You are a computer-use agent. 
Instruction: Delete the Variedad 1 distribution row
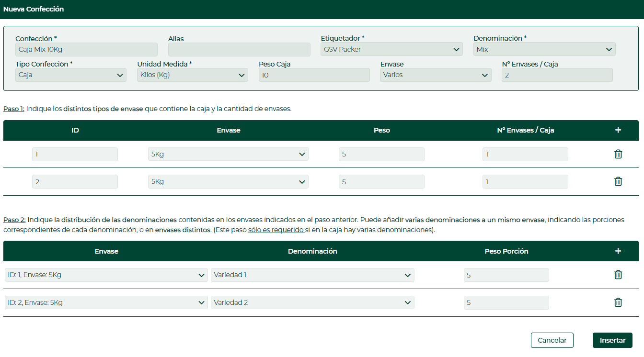[x=618, y=275]
